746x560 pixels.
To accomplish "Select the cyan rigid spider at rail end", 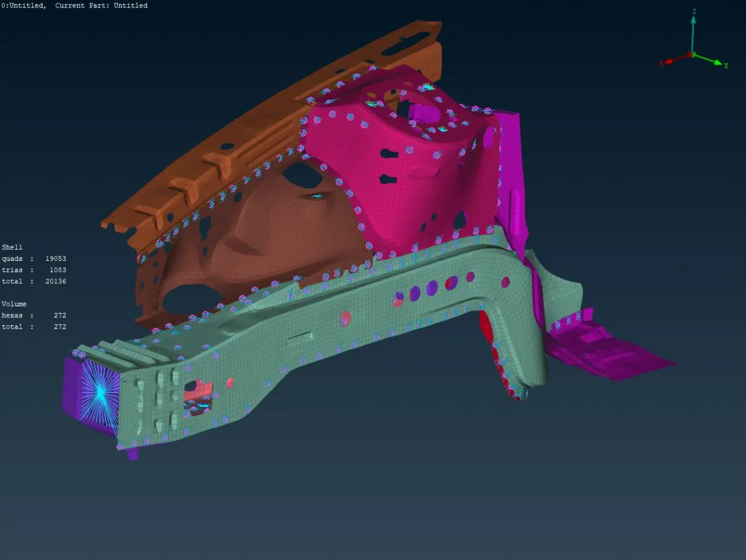I will [x=100, y=393].
